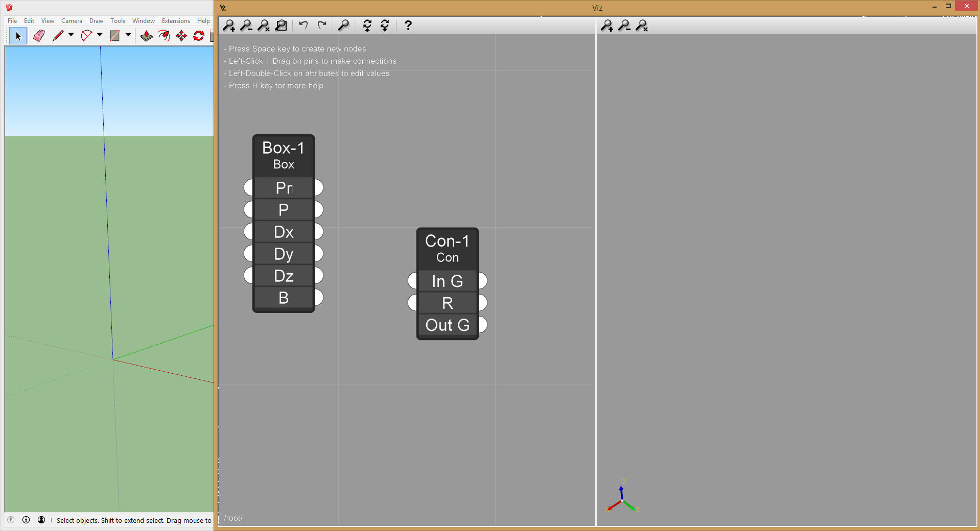Click the Push/Pull tool icon

pos(147,36)
